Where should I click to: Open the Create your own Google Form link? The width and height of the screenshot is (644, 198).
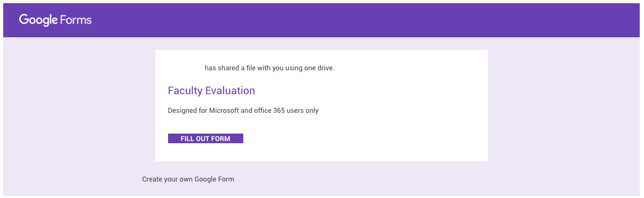tap(188, 179)
